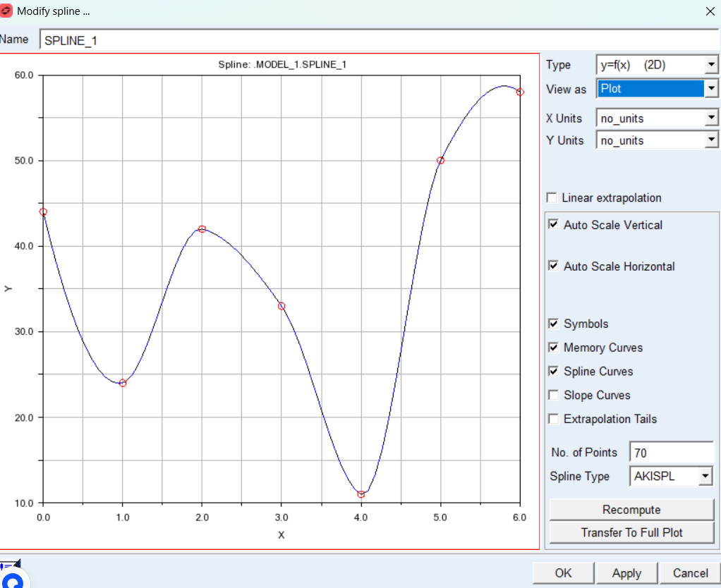This screenshot has width=721, height=588.
Task: Click the "X" horizontal axis title
Action: (281, 535)
